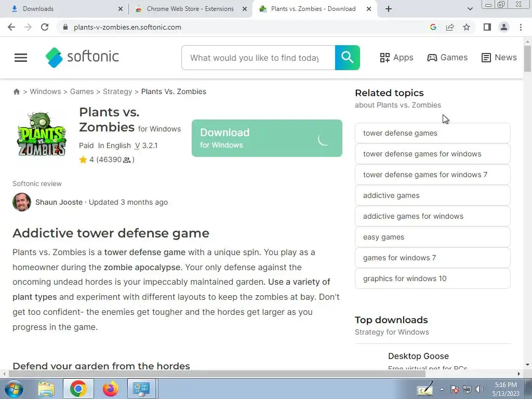Go to Windows breadcrumb link
532x399 pixels.
(46, 91)
